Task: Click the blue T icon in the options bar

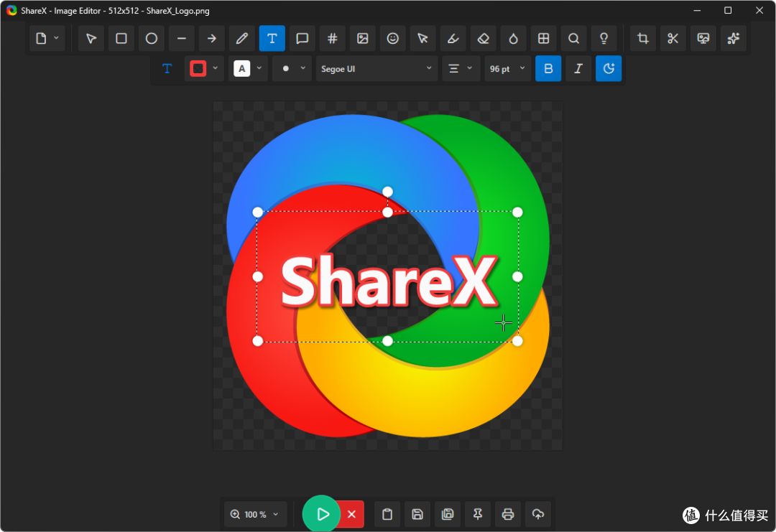Action: (x=167, y=69)
